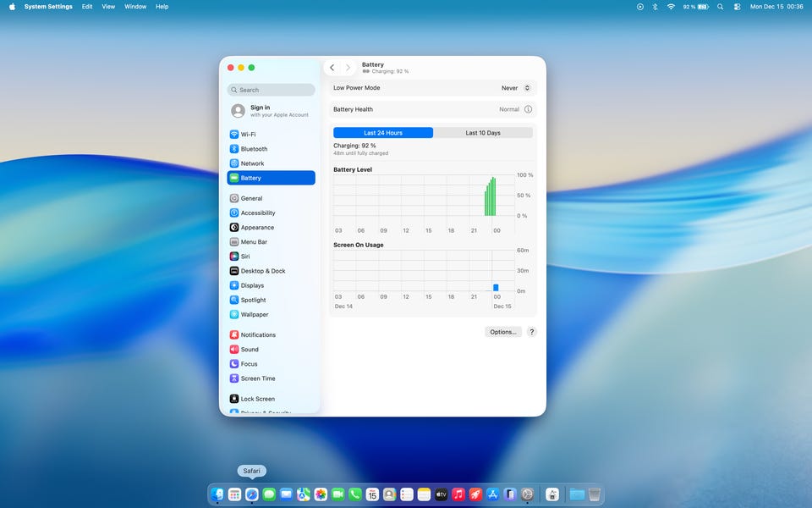Open the Window menu in menu bar
Image resolution: width=812 pixels, height=508 pixels.
click(x=135, y=7)
